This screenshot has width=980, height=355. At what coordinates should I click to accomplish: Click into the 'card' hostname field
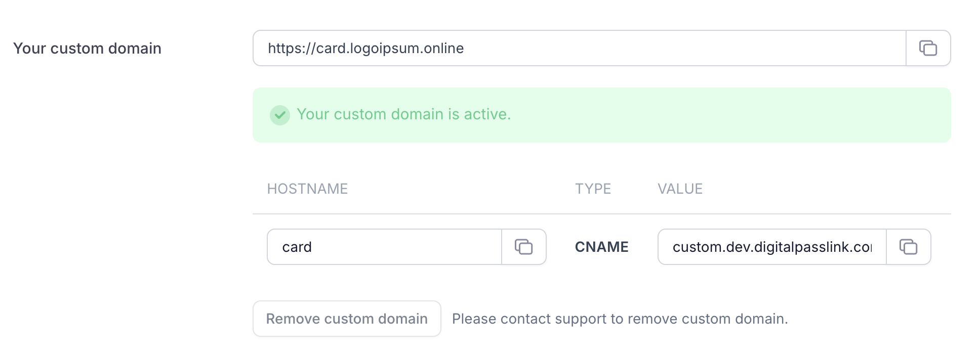[x=384, y=247]
